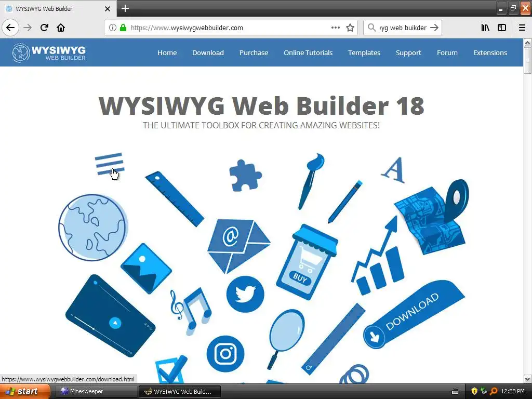This screenshot has width=532, height=399.
Task: Click the DOWNLOAD banner button
Action: point(413,314)
